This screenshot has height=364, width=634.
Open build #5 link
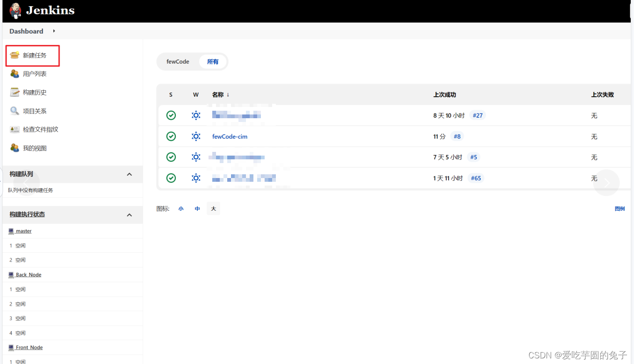coord(474,157)
